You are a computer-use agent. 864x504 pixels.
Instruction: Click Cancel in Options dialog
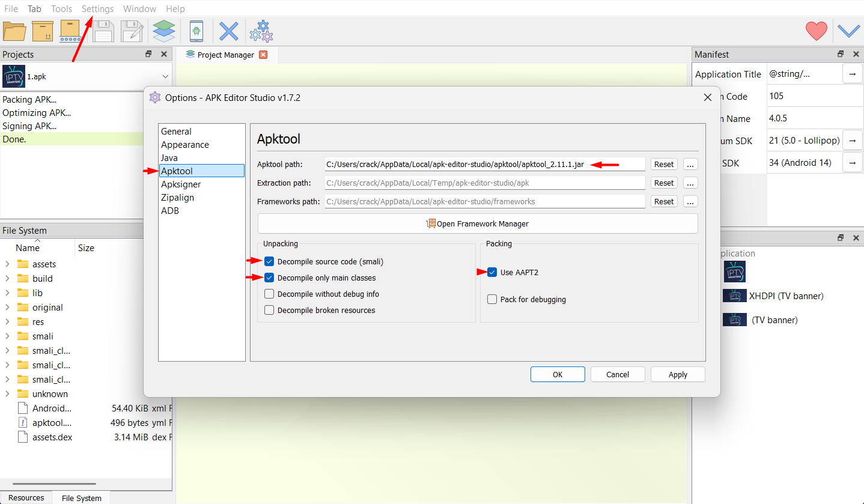618,374
